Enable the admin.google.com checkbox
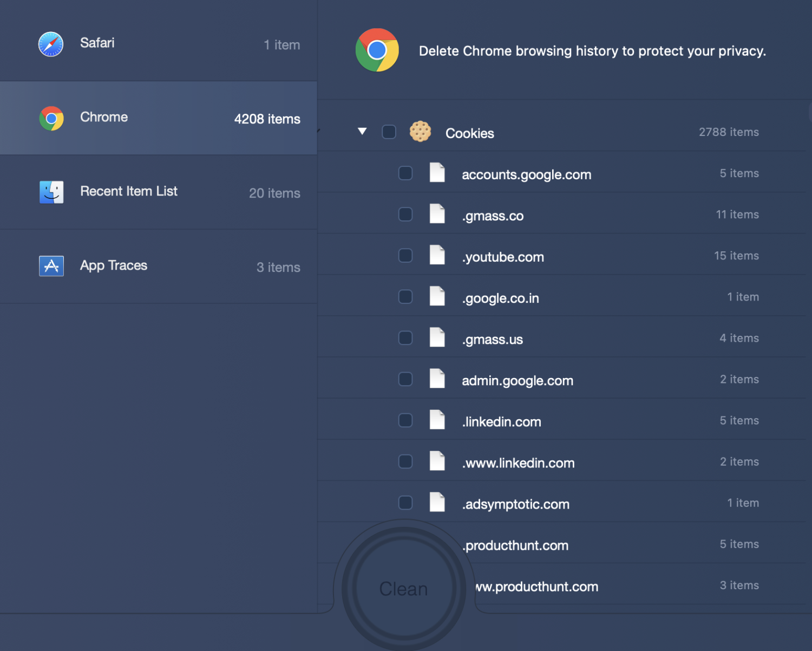812x651 pixels. click(405, 379)
